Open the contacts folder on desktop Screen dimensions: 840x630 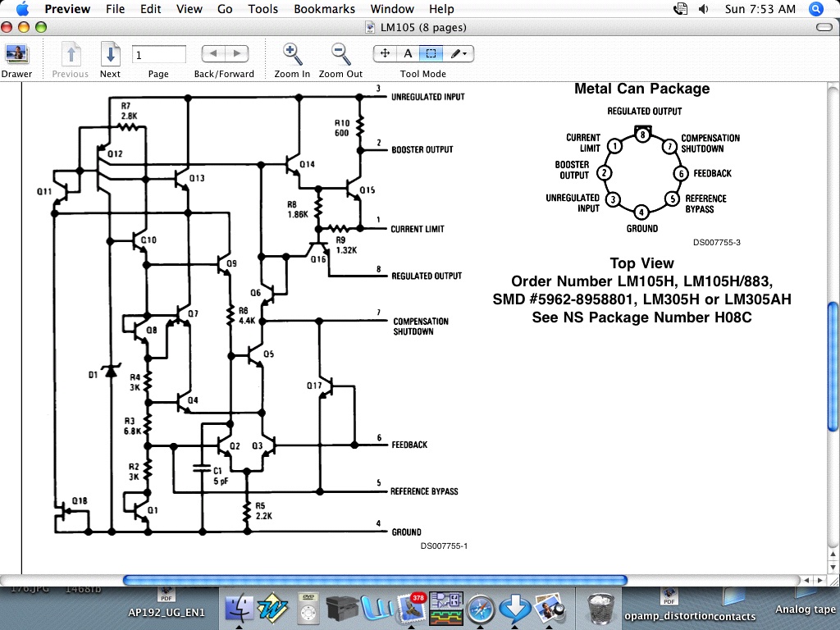[x=734, y=605]
